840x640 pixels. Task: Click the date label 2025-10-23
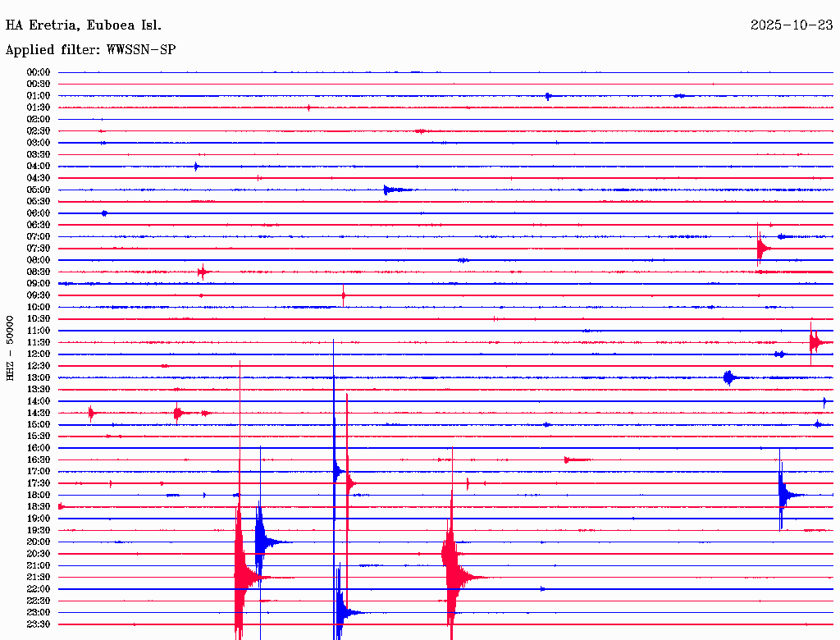792,25
